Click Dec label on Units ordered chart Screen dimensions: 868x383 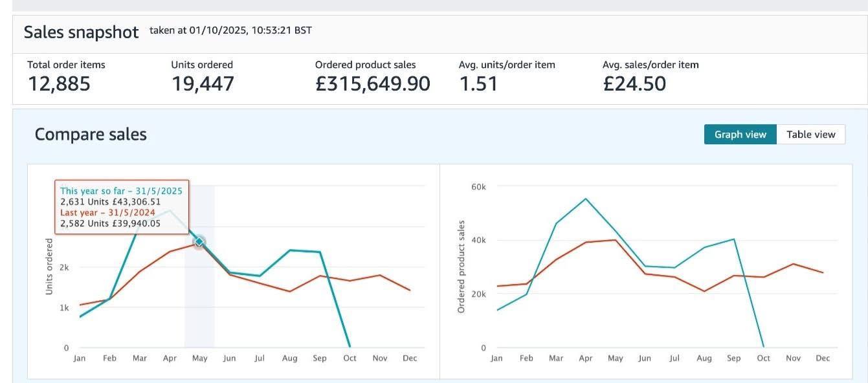tap(410, 358)
